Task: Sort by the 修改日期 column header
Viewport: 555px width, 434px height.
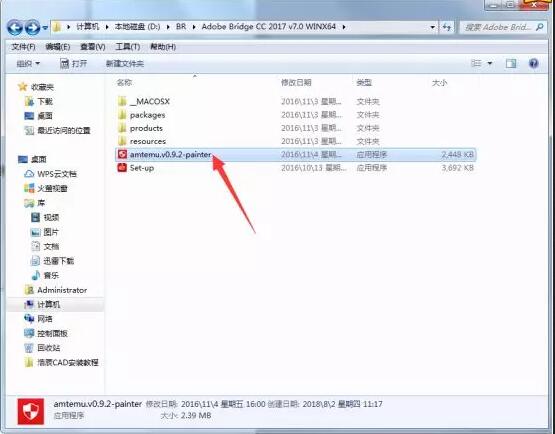Action: pos(296,82)
